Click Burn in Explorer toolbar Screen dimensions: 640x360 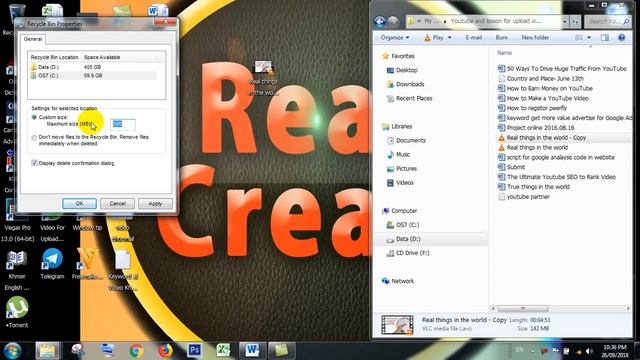pyautogui.click(x=502, y=38)
